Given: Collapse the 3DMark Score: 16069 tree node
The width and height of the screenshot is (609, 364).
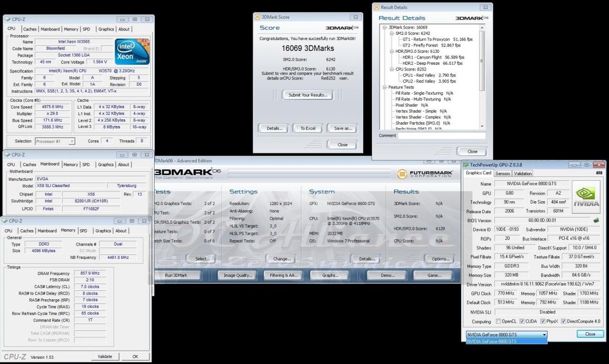Looking at the screenshot, I should (x=385, y=28).
